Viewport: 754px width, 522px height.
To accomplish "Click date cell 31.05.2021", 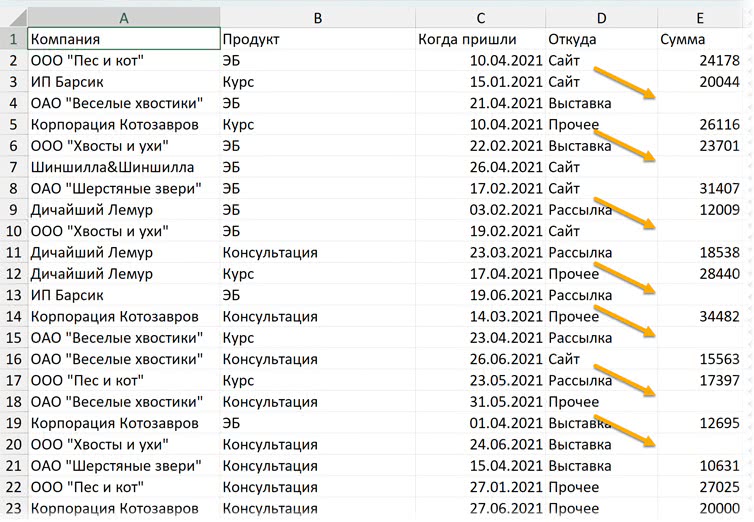I will pyautogui.click(x=480, y=402).
